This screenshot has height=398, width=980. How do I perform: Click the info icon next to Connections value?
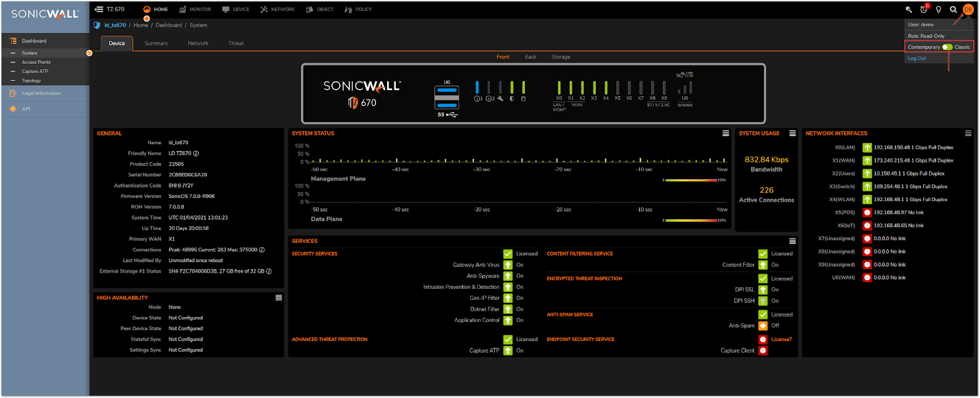(262, 250)
